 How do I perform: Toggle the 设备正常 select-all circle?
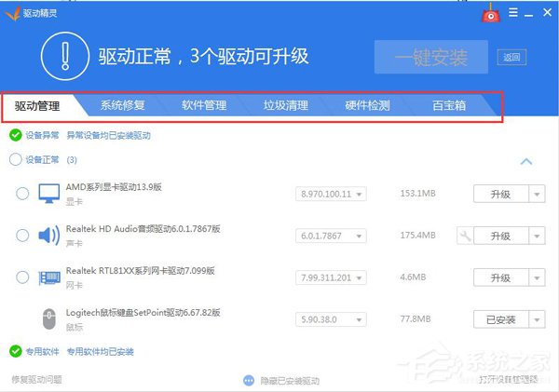coord(15,159)
